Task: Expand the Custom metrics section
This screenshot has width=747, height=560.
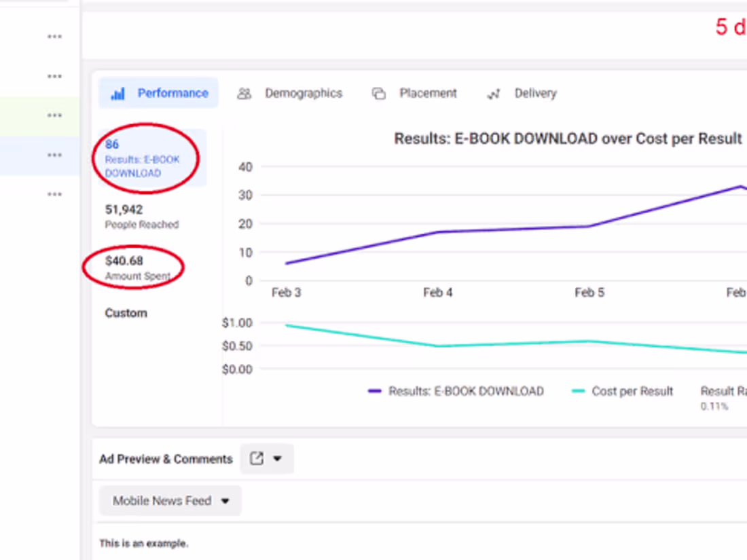Action: tap(125, 313)
